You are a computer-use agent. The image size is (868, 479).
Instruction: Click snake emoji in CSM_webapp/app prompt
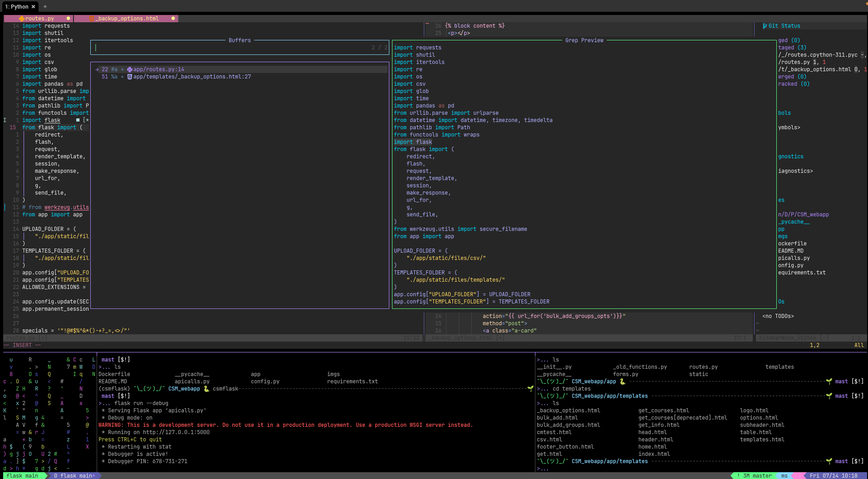[623, 381]
